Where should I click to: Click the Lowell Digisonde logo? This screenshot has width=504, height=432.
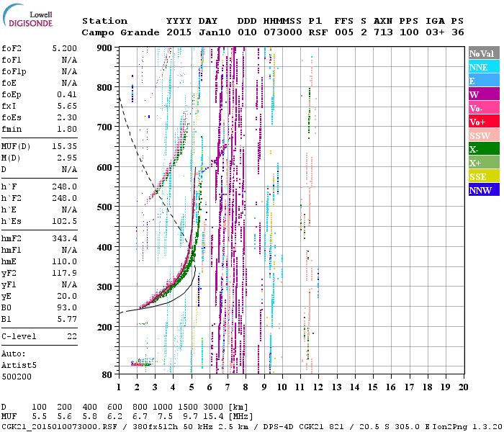(27, 16)
